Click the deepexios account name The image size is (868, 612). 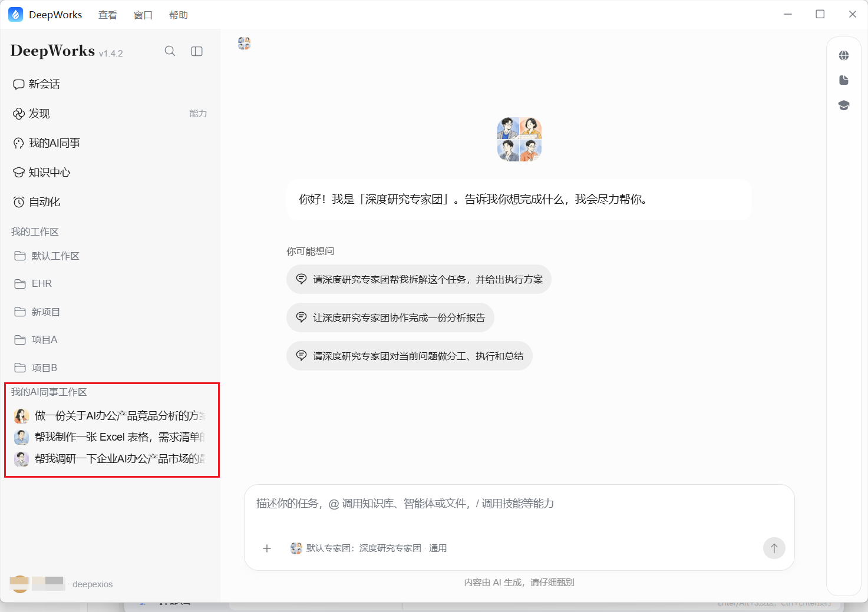[93, 584]
